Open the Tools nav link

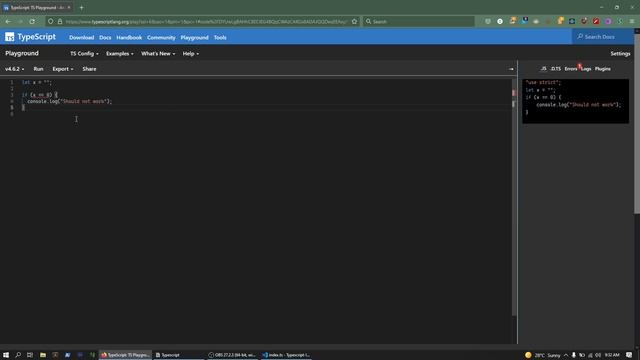point(220,38)
